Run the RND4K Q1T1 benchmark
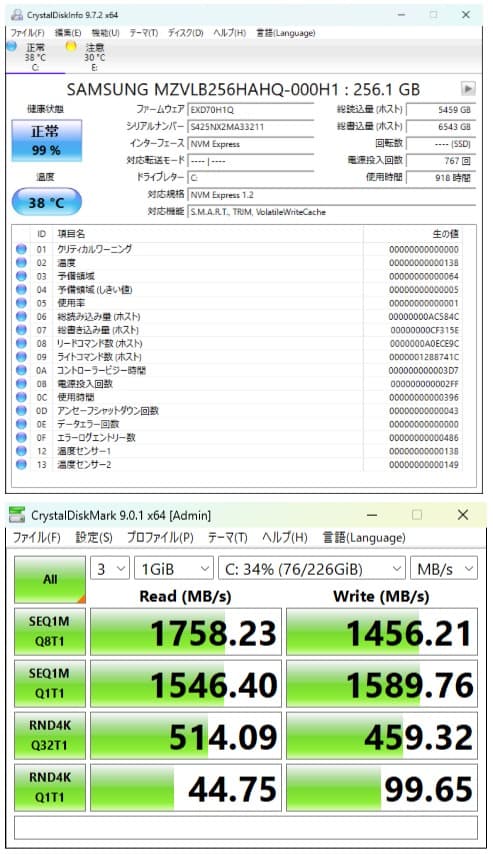The width and height of the screenshot is (493, 854). pos(50,787)
